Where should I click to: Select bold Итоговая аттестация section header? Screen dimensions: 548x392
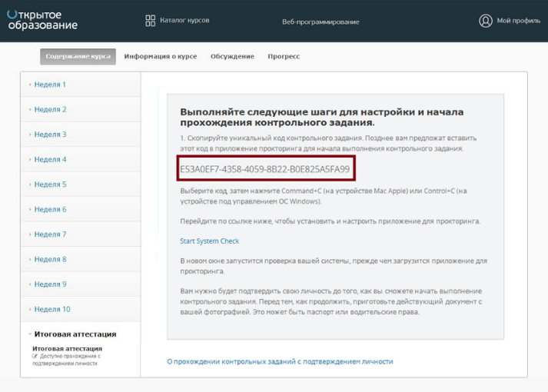75,334
